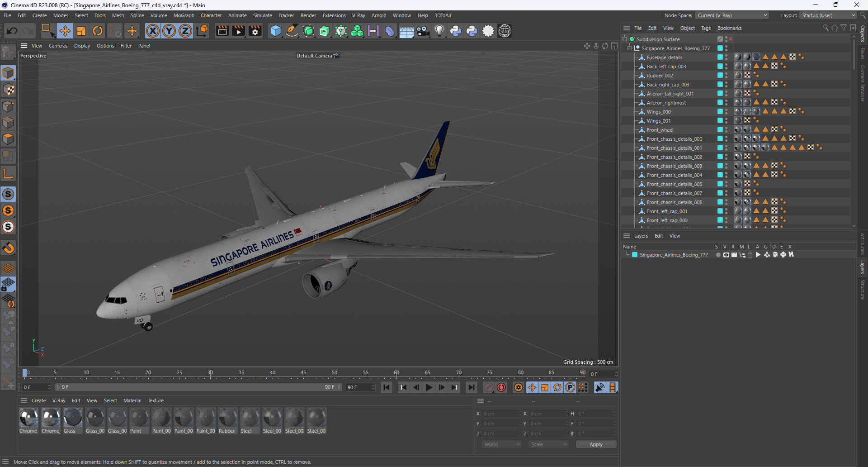Select Fuselage_details object
Screen dimensions: 868x467
pos(664,57)
